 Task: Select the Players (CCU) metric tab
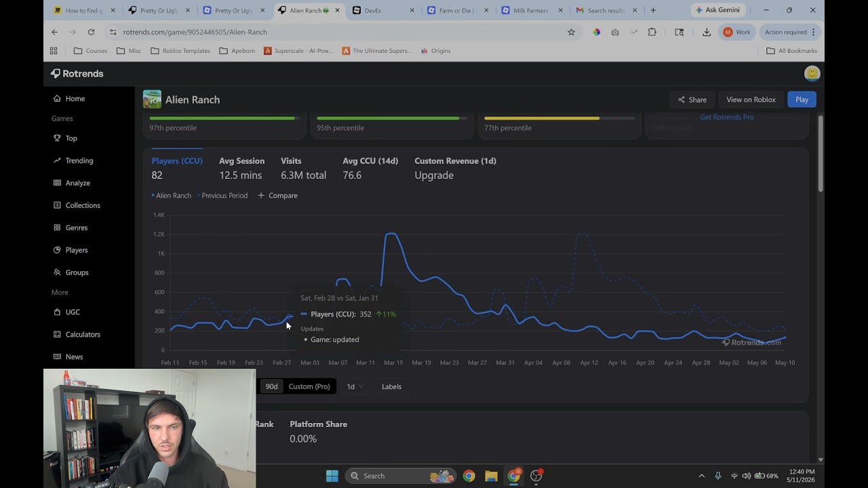tap(177, 167)
